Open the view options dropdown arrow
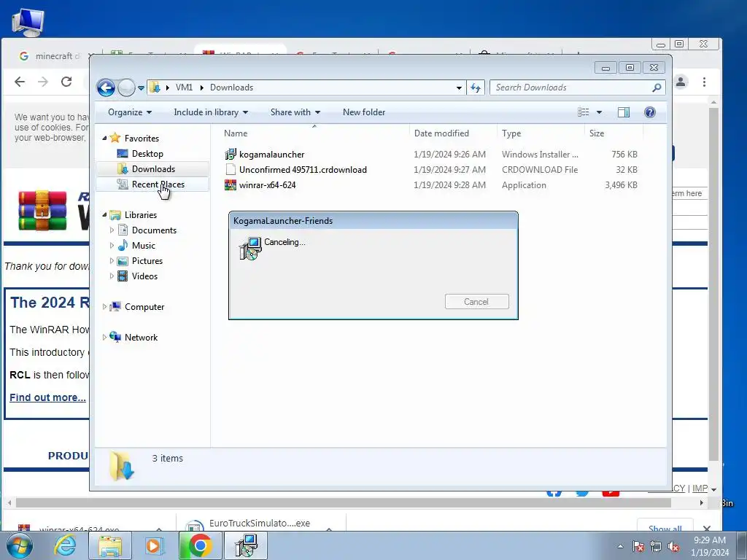Image resolution: width=747 pixels, height=560 pixels. 600,112
